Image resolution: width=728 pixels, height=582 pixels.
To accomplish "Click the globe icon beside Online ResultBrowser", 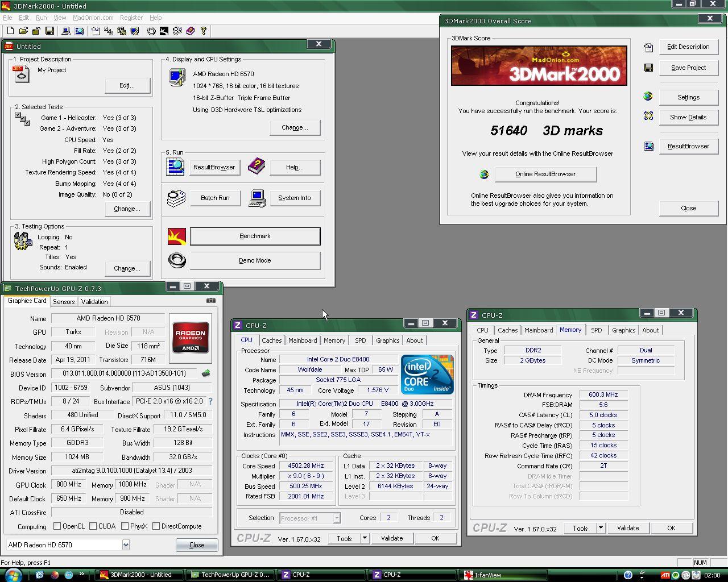I will point(484,174).
